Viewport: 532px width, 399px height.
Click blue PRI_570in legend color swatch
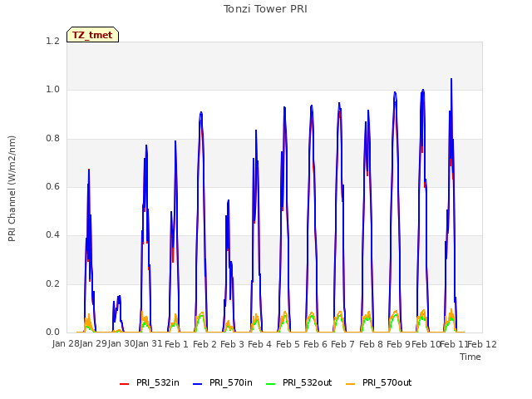click(x=198, y=384)
